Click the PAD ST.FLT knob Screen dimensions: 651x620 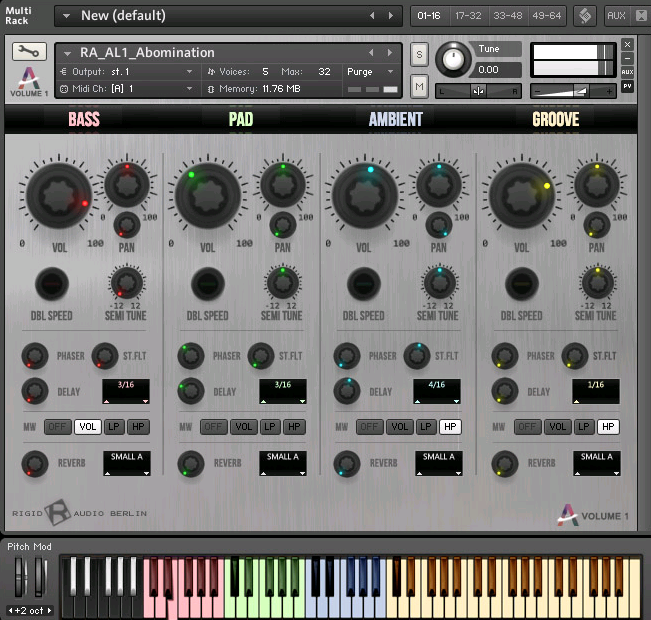[261, 356]
